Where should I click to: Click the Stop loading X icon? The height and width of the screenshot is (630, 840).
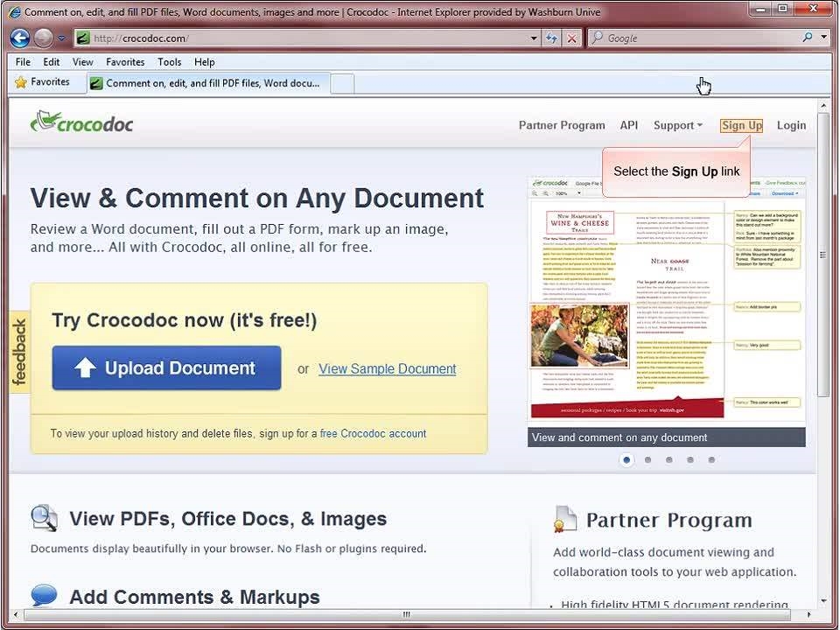(571, 38)
